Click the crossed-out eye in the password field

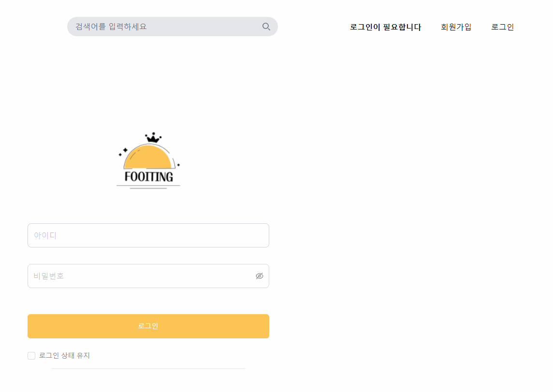(260, 276)
